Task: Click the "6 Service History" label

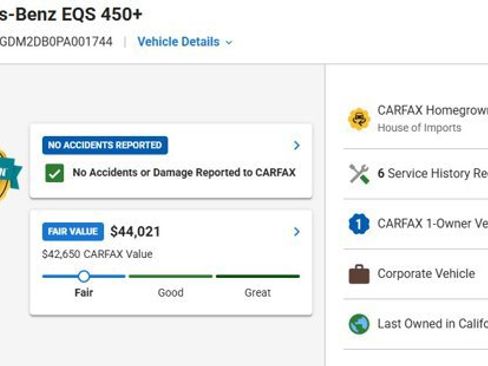Action: point(424,173)
